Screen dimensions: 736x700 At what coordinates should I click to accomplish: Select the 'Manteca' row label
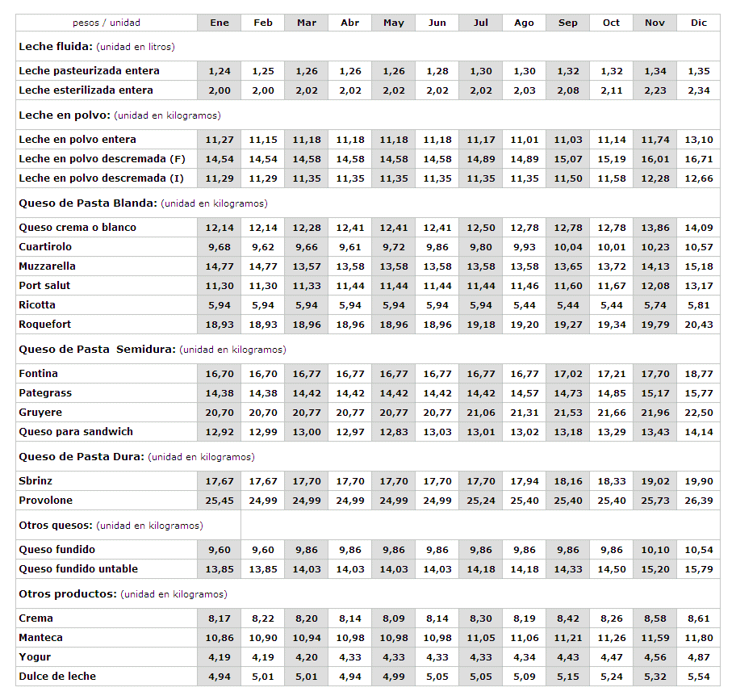[x=41, y=638]
